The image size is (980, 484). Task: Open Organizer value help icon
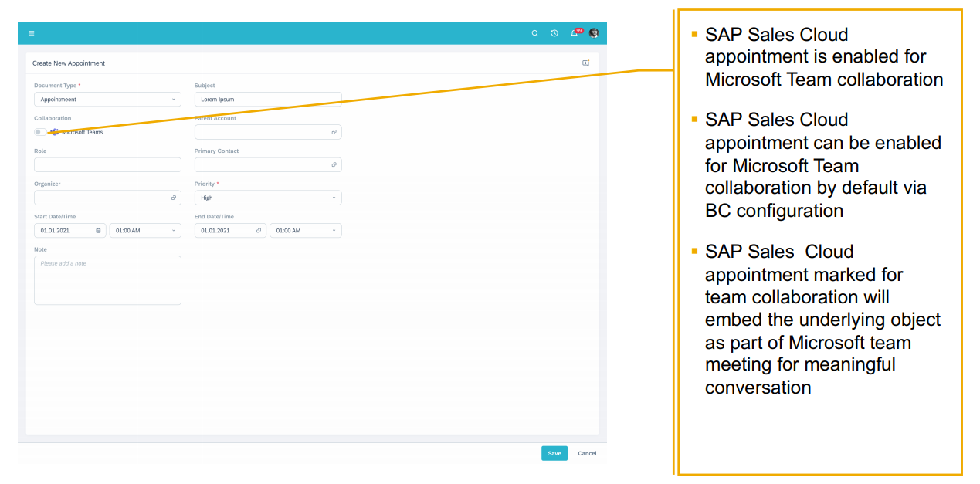click(x=174, y=198)
